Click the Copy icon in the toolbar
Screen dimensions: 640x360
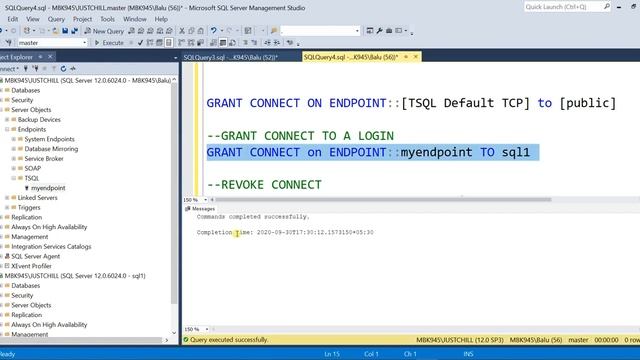click(x=191, y=31)
